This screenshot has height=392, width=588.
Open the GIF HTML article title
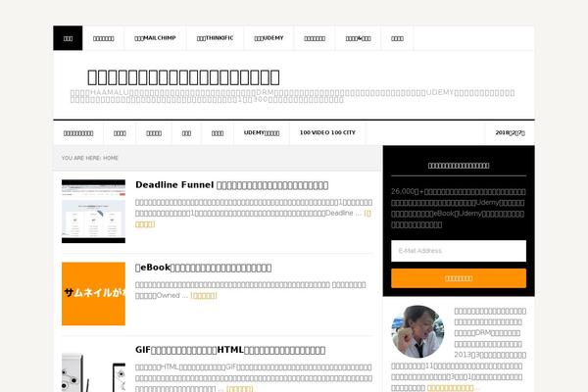pyautogui.click(x=230, y=350)
